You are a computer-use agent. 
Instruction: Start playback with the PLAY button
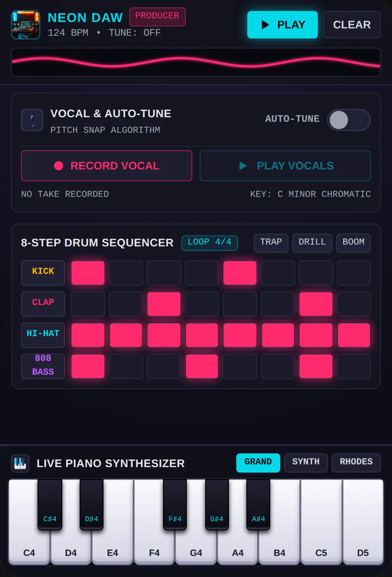pyautogui.click(x=282, y=25)
